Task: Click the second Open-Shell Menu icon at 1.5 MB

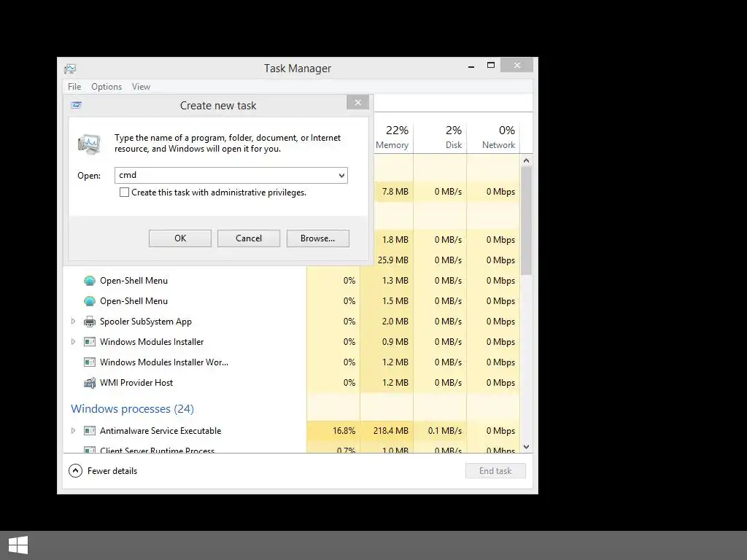Action: pos(90,301)
